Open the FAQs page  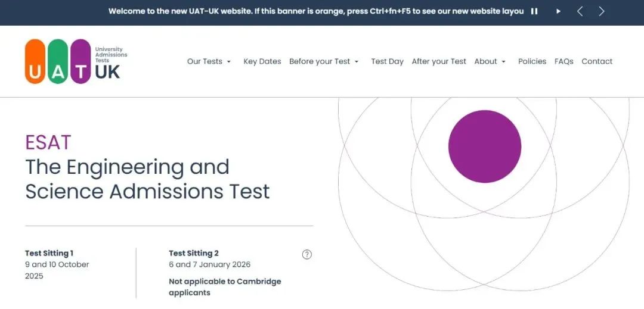563,61
